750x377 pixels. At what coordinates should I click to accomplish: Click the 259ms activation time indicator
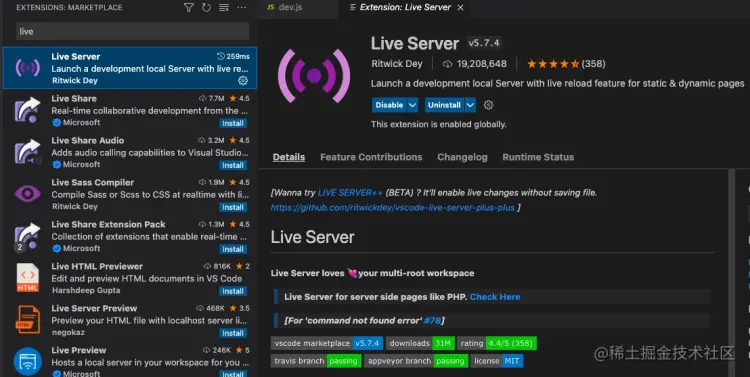click(233, 56)
